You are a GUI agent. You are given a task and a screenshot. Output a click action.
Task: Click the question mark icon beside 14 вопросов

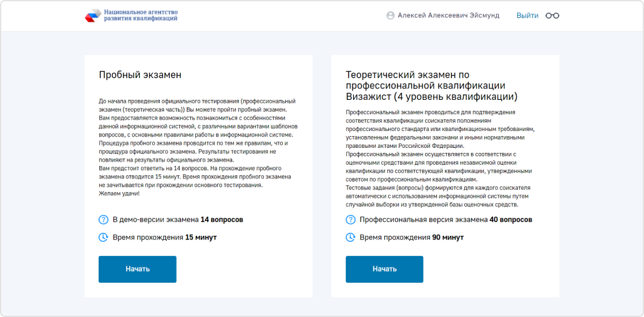coord(104,220)
